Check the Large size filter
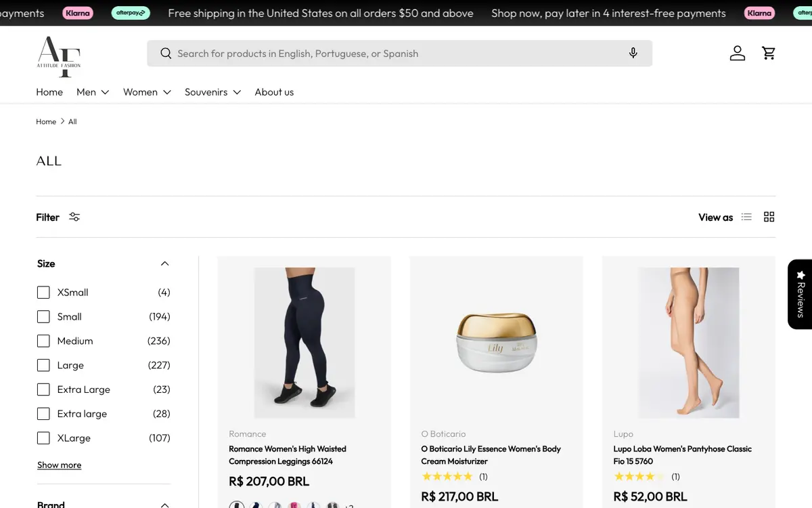 click(x=43, y=366)
